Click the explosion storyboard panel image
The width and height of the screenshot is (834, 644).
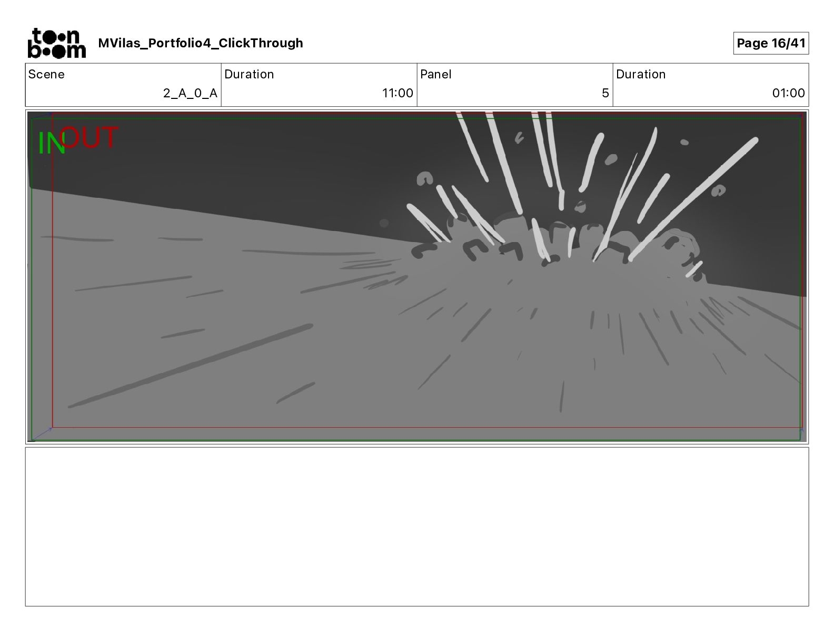[417, 277]
